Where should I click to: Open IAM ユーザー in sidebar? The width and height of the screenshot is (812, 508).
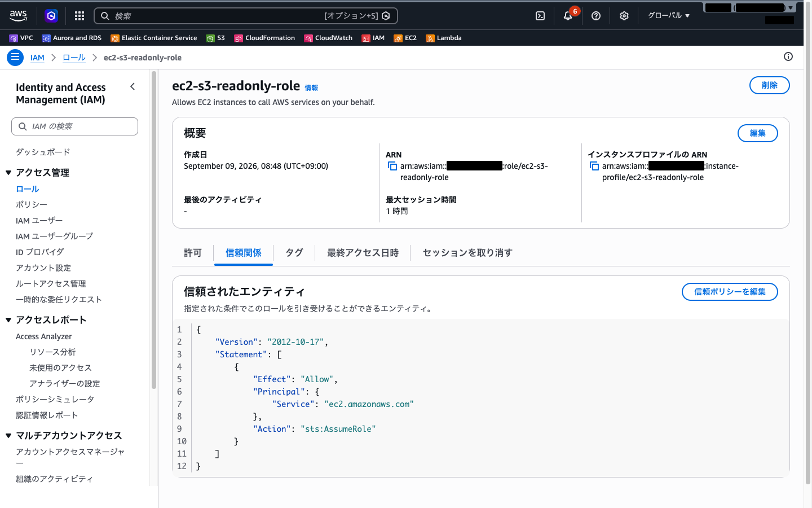coord(39,221)
